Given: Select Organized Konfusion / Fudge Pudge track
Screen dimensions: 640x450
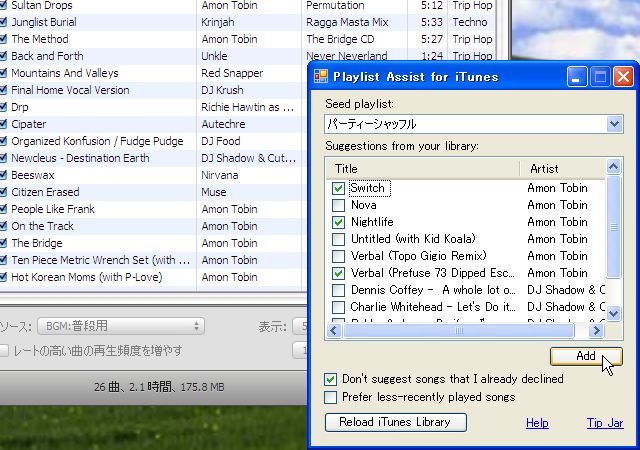Looking at the screenshot, I should [x=97, y=141].
